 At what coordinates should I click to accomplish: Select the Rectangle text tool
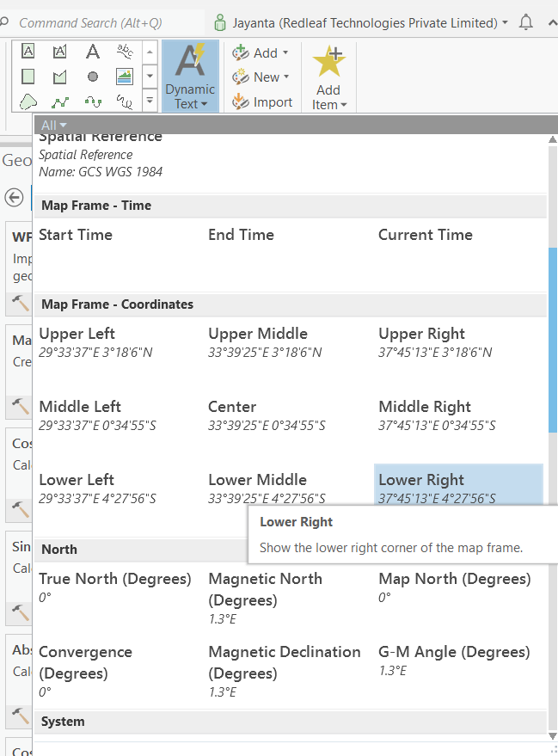28,52
